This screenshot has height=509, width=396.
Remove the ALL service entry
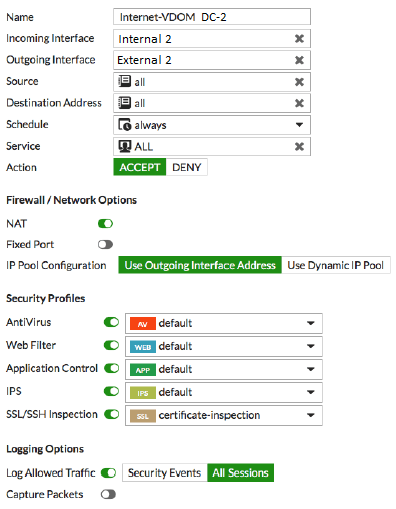click(x=299, y=146)
